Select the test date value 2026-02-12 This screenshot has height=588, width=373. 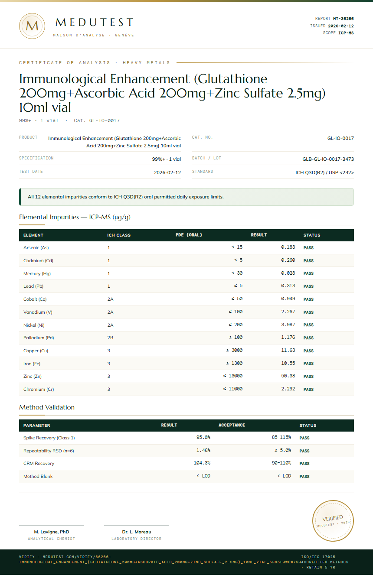(167, 172)
